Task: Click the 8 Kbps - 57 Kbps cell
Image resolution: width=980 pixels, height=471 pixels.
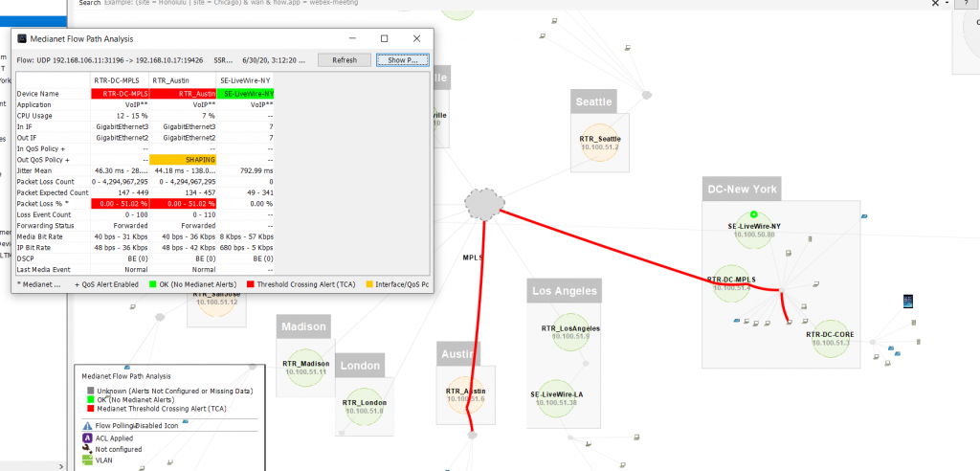Action: tap(247, 236)
